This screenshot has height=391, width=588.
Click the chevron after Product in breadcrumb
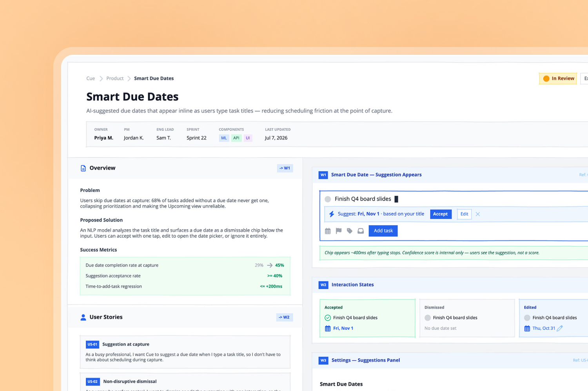pos(129,79)
